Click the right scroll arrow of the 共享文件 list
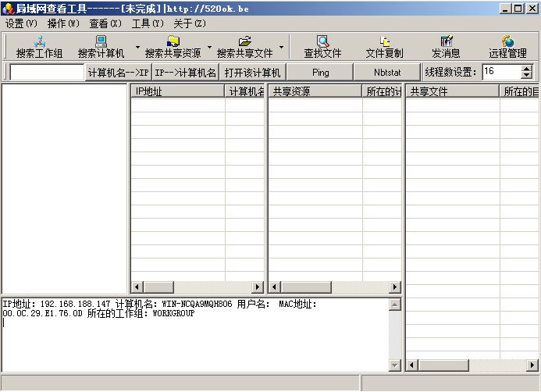The image size is (541, 392). click(532, 365)
